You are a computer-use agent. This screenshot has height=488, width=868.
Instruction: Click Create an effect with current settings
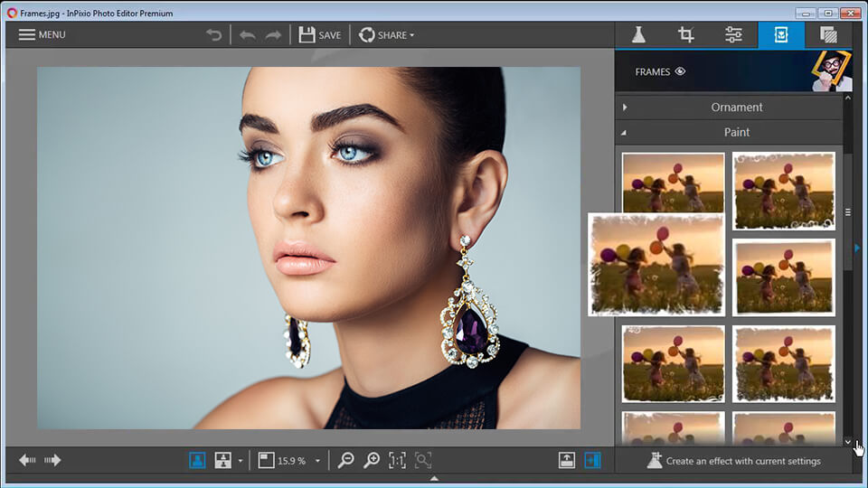(733, 460)
